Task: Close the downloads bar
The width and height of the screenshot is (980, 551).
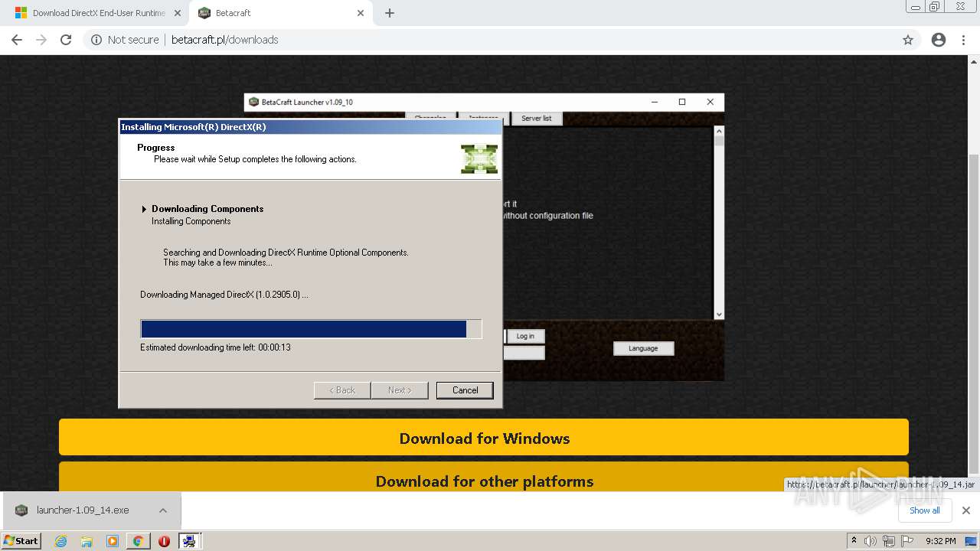Action: click(x=966, y=510)
